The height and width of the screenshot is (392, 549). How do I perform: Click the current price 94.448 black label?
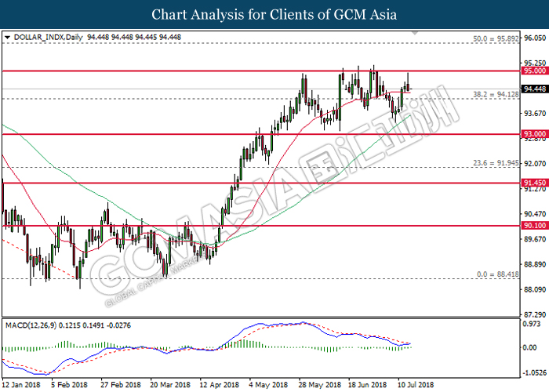[535, 89]
